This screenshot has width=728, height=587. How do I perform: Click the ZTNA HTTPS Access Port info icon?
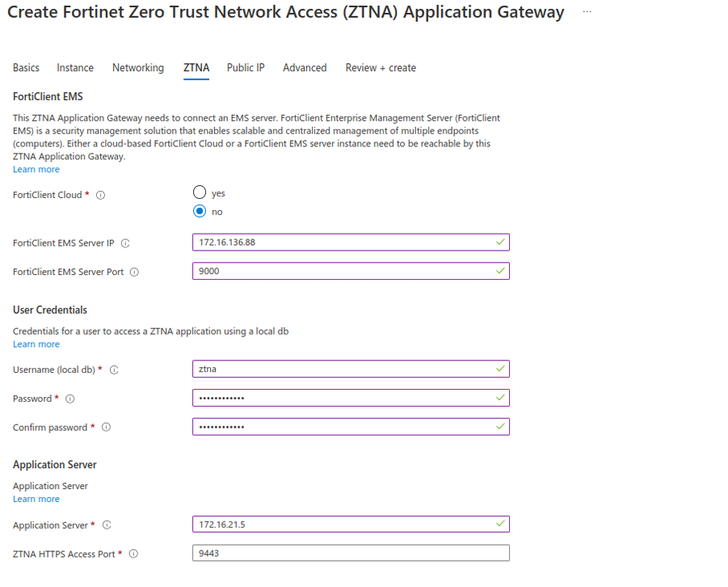pyautogui.click(x=132, y=553)
